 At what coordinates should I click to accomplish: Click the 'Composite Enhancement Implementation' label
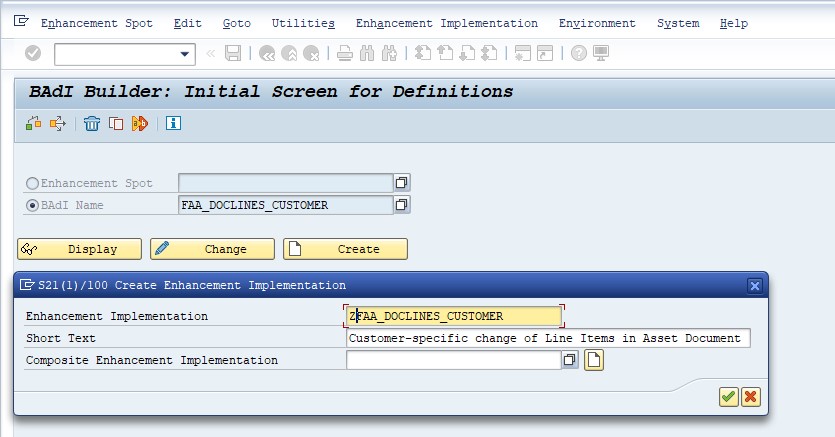(152, 360)
